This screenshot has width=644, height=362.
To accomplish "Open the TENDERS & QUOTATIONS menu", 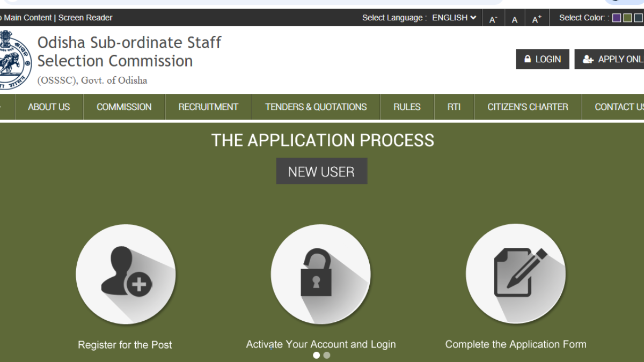I will coord(316,107).
